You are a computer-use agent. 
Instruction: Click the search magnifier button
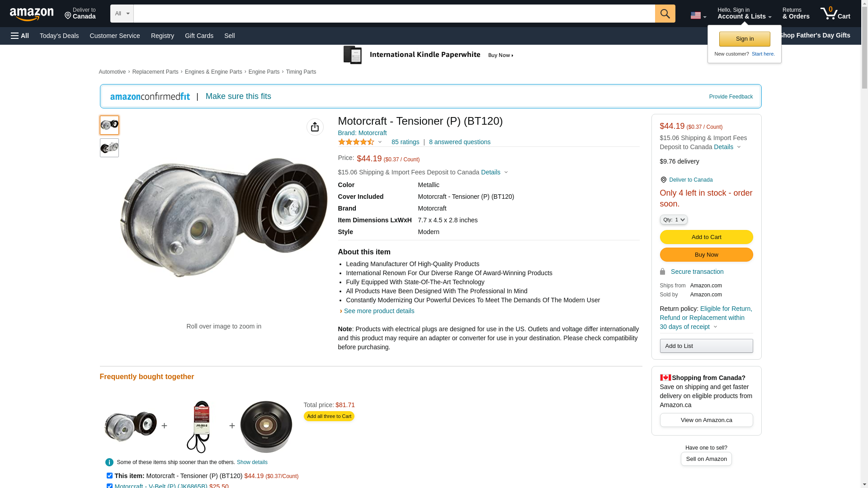pyautogui.click(x=665, y=14)
